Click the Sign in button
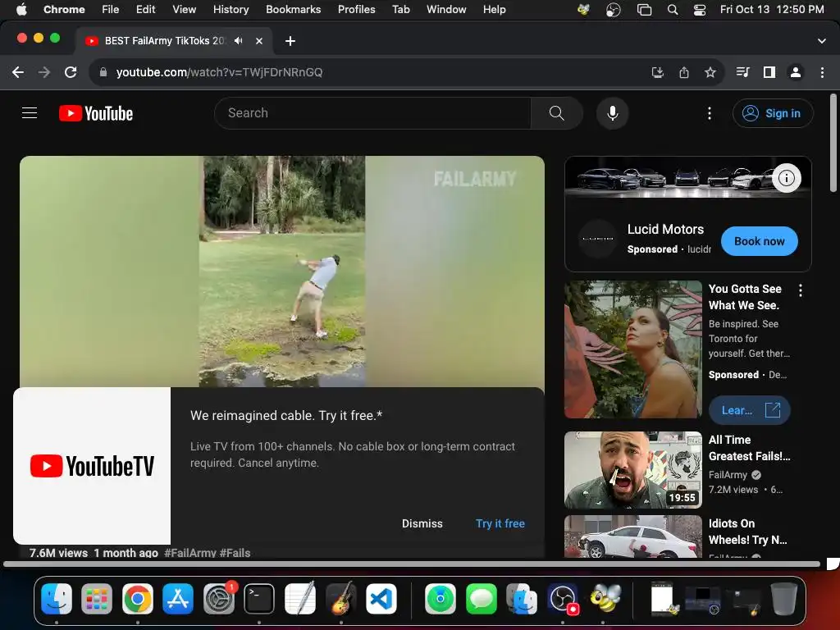Image resolution: width=840 pixels, height=630 pixels. point(773,113)
